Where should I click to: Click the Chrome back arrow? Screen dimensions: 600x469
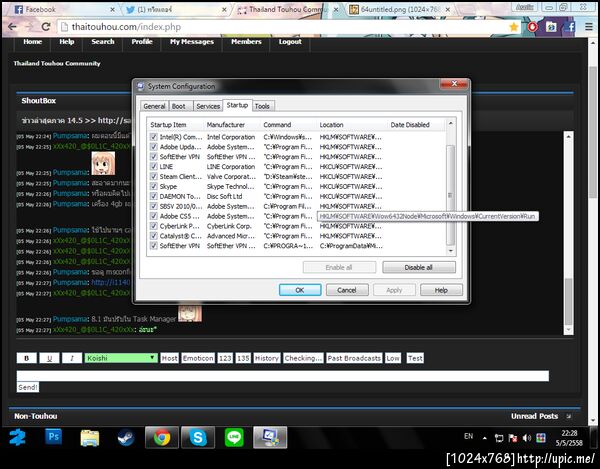tap(12, 27)
